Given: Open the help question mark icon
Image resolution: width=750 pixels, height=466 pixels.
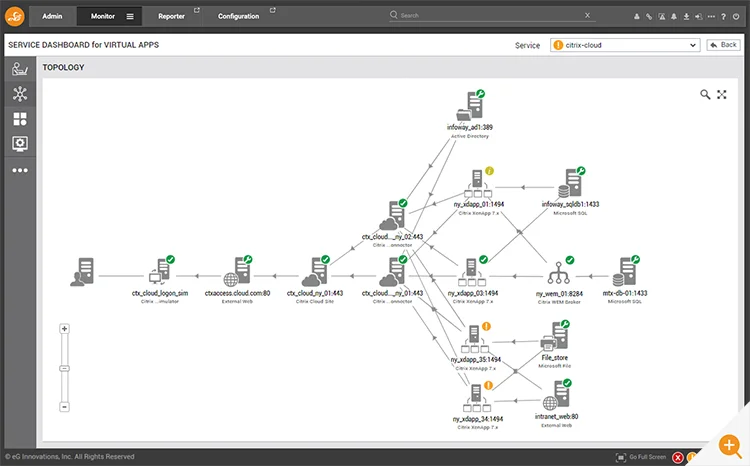Looking at the screenshot, I should 723,17.
